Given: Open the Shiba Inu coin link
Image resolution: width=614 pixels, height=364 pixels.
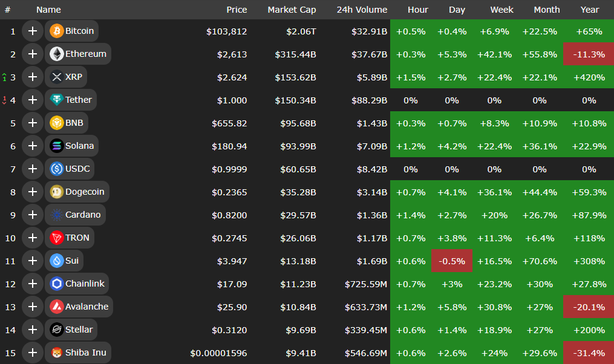Looking at the screenshot, I should (78, 353).
